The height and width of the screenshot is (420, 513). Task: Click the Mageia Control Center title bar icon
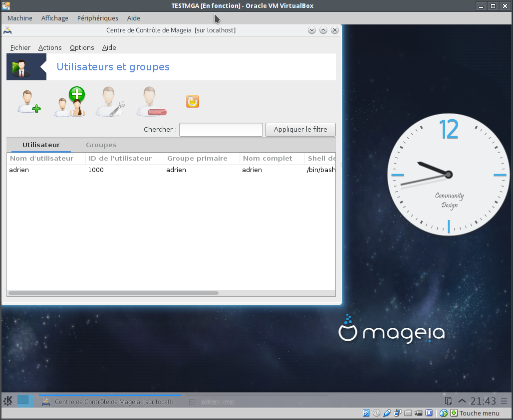pyautogui.click(x=7, y=30)
